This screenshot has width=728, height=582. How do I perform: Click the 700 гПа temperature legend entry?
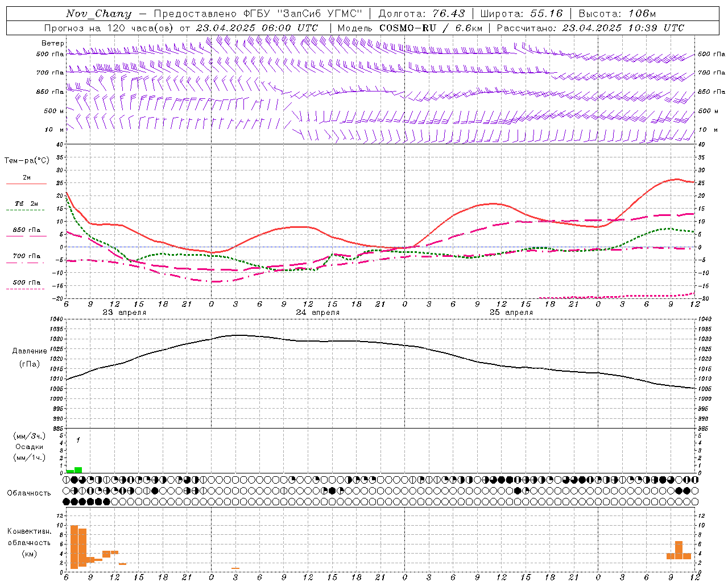27,256
